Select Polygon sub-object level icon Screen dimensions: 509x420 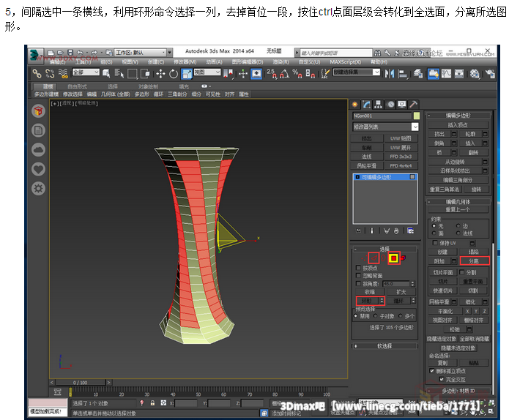(x=394, y=258)
